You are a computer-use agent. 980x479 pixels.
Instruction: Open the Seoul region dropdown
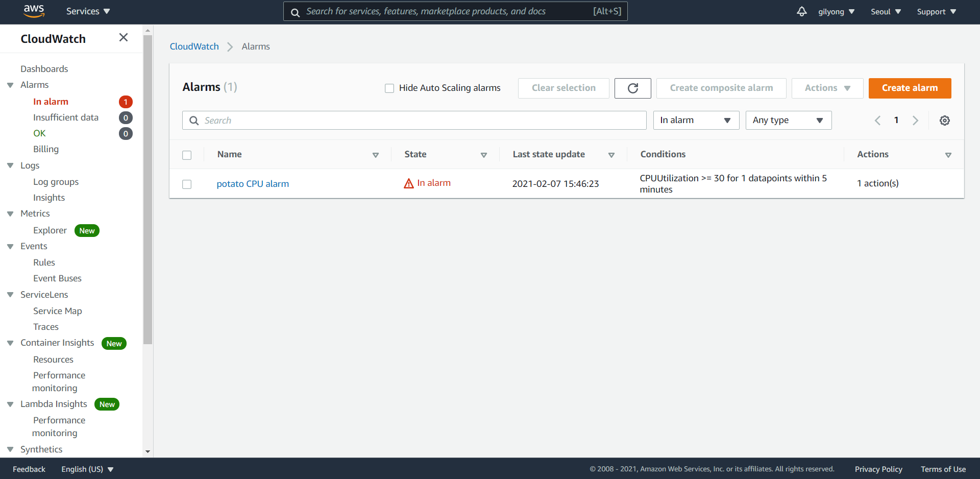(x=886, y=11)
